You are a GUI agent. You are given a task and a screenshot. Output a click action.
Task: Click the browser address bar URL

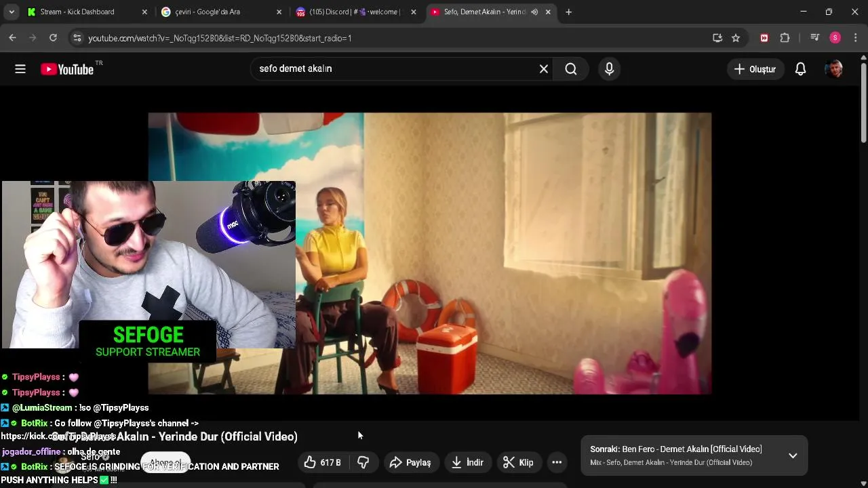point(220,38)
